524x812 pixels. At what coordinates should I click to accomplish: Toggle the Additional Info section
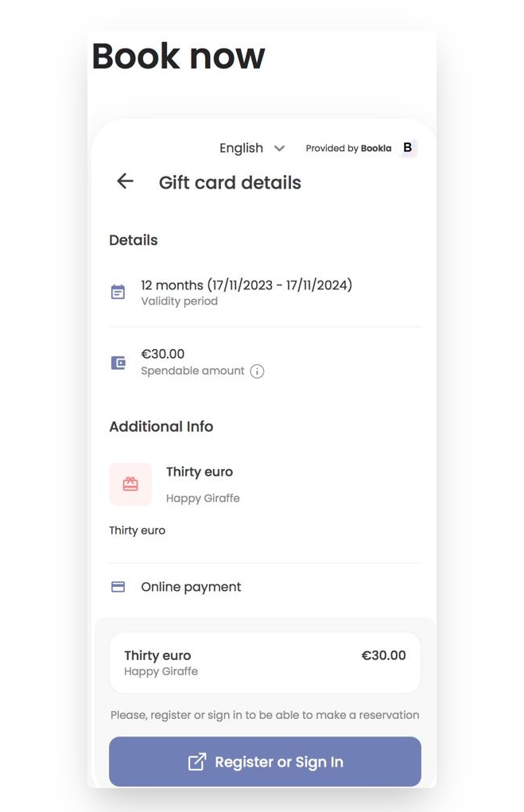(161, 426)
